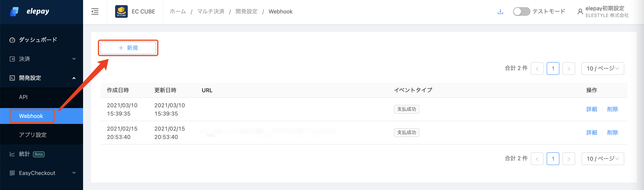This screenshot has width=644, height=190.
Task: Open the アプリ設定 submenu item
Action: tap(33, 135)
